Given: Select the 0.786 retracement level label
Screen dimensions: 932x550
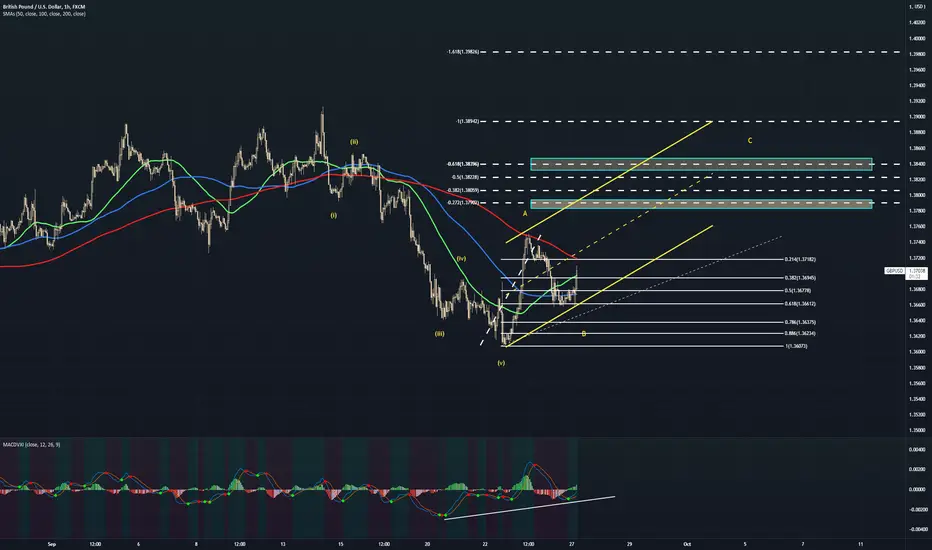Looking at the screenshot, I should tap(800, 322).
